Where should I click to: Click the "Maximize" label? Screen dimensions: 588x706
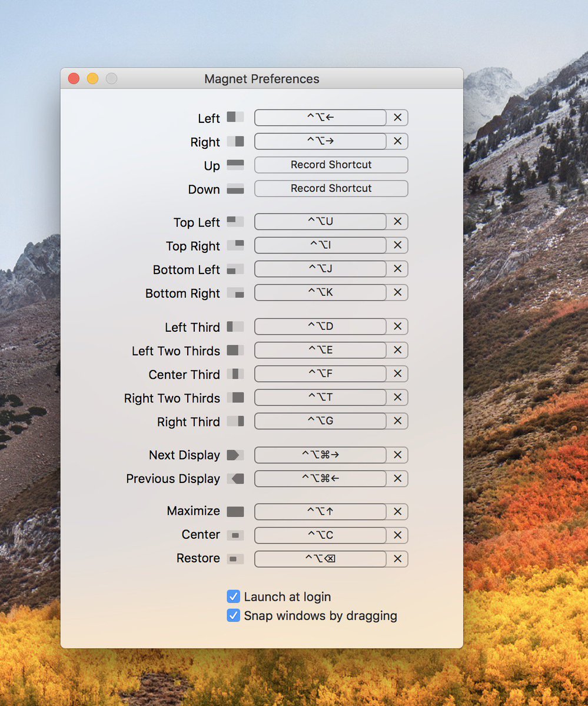coord(194,511)
